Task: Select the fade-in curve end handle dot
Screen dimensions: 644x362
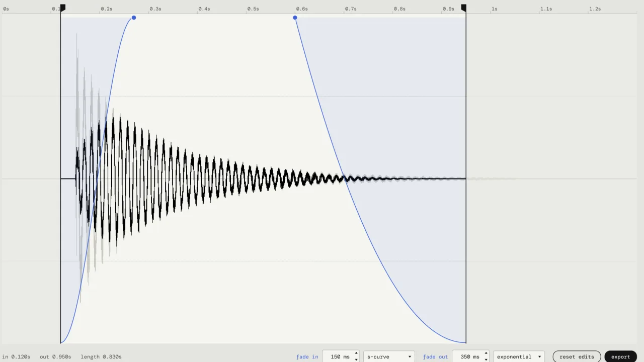Action: click(134, 18)
